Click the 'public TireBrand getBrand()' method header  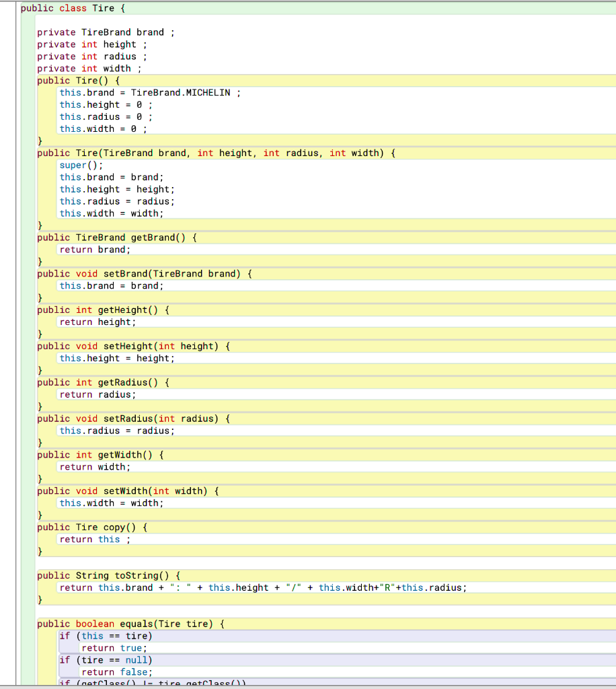[114, 238]
